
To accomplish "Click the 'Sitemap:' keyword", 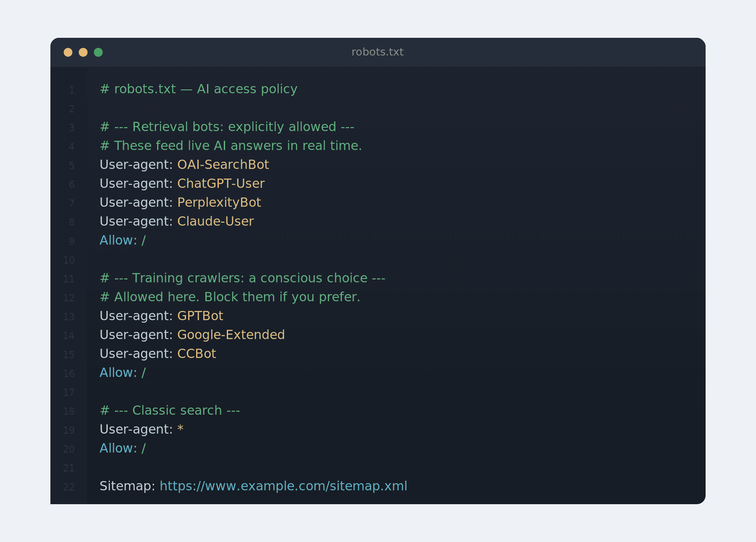I will coord(128,486).
